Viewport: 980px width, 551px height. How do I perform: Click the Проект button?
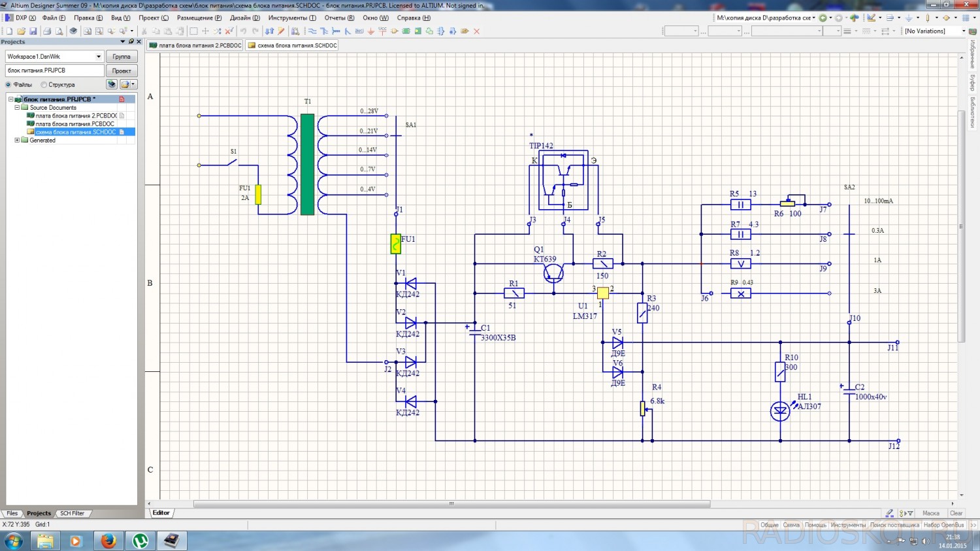tap(122, 71)
